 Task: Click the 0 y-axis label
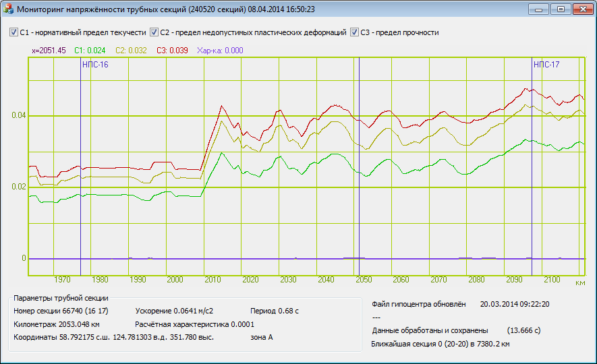click(x=24, y=258)
